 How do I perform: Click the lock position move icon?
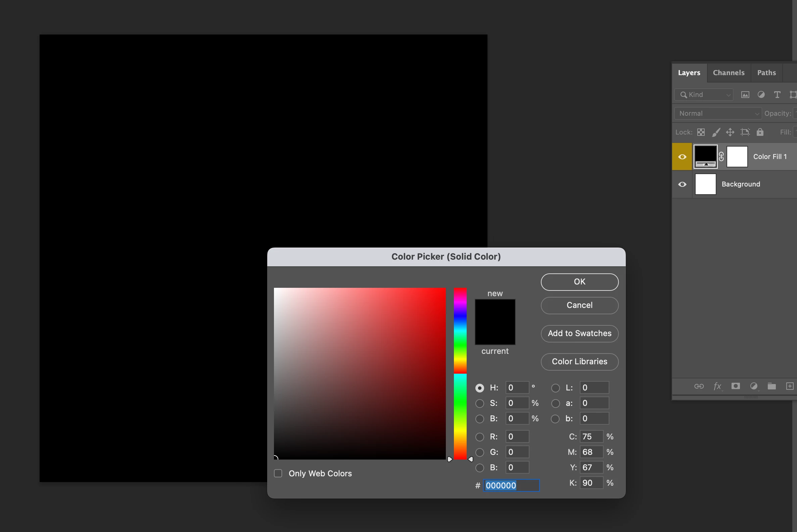[x=730, y=132]
